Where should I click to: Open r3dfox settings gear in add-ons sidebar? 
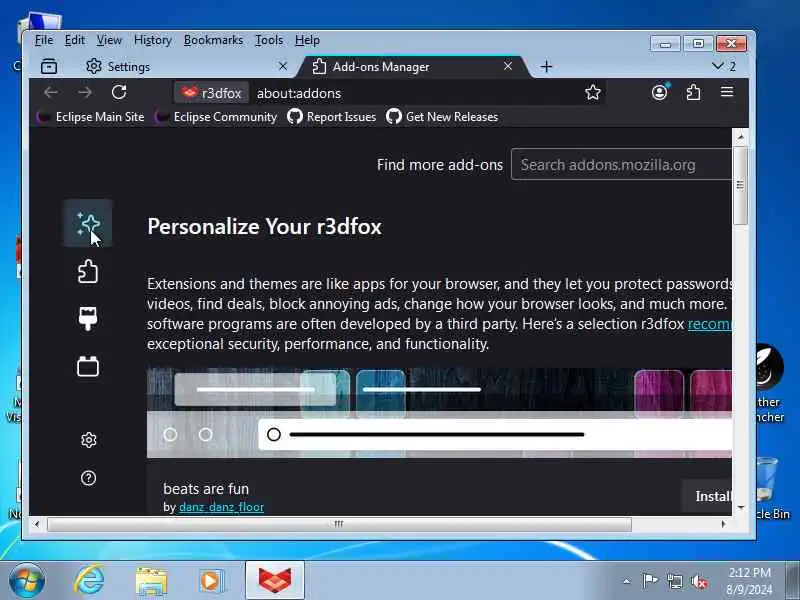click(88, 440)
